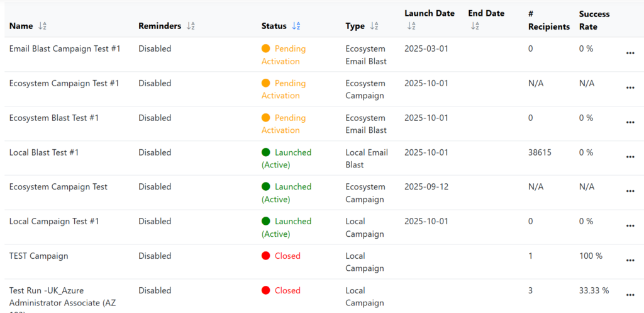Sort by Launch Date icon
Viewport: 644px width, 313px height.
point(411,26)
